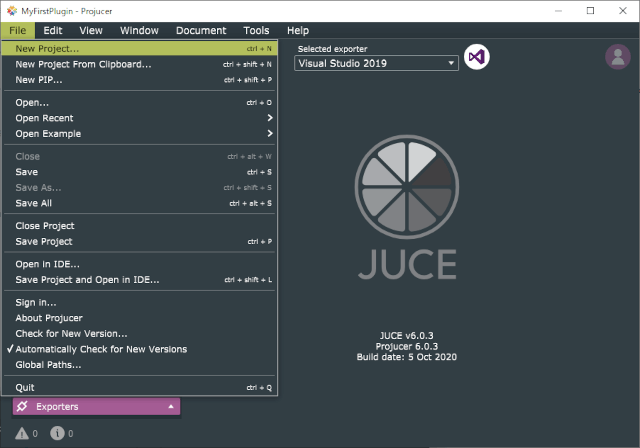Open the Tools menu
The width and height of the screenshot is (640, 448).
(x=256, y=31)
